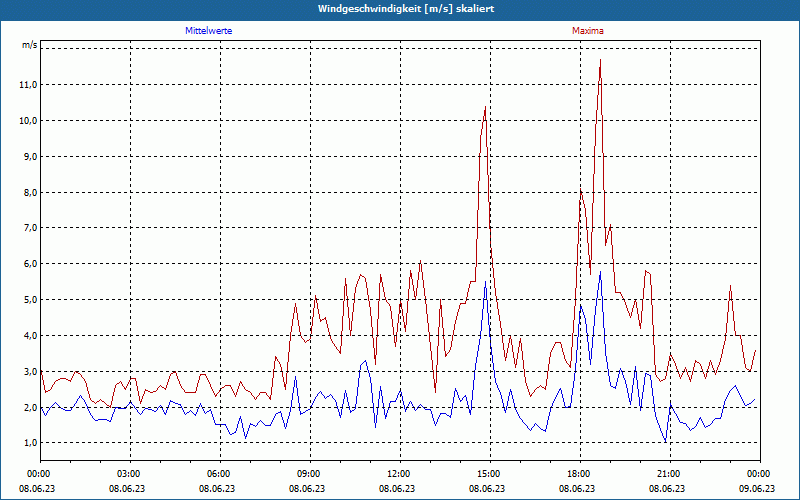This screenshot has width=800, height=500.
Task: Click the red Maxima peak near 15:00
Action: (485, 107)
